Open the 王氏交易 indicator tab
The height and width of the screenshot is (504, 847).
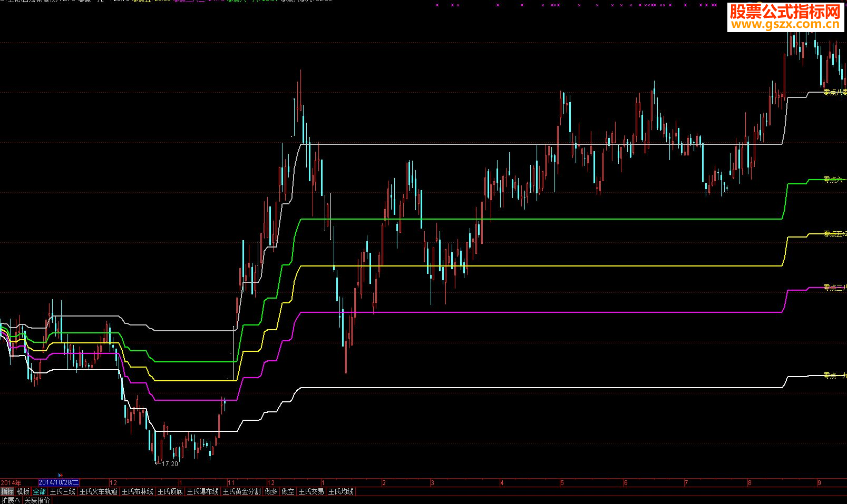311,491
